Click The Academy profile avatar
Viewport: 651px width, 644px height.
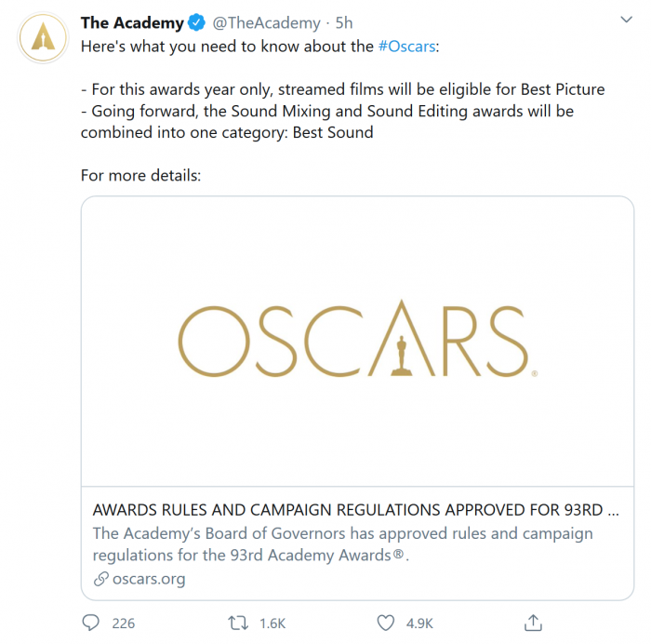(x=43, y=38)
